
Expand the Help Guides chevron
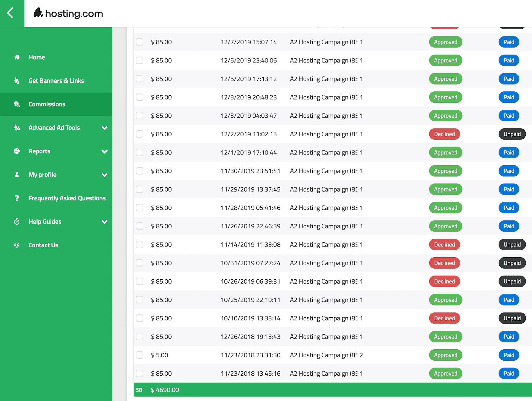tap(104, 222)
